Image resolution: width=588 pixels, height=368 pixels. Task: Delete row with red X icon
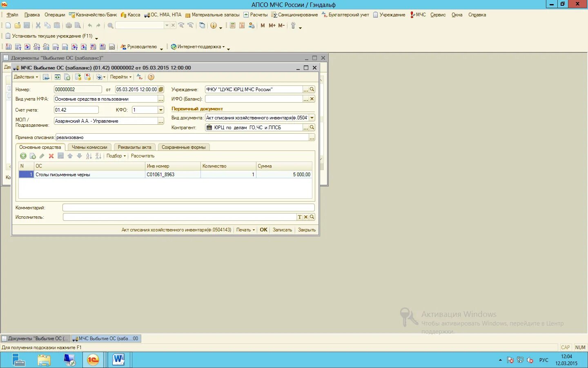[51, 156]
